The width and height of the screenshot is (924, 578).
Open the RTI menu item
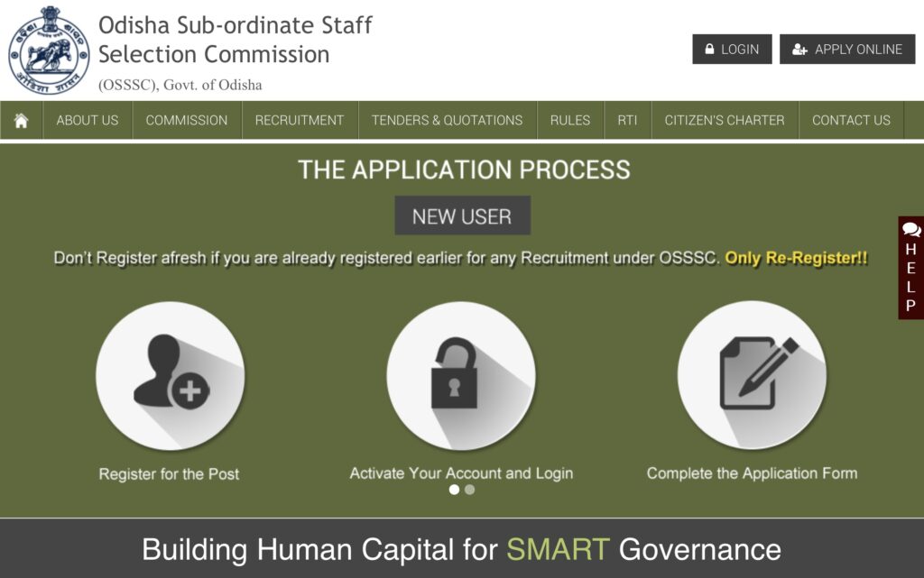tap(628, 121)
